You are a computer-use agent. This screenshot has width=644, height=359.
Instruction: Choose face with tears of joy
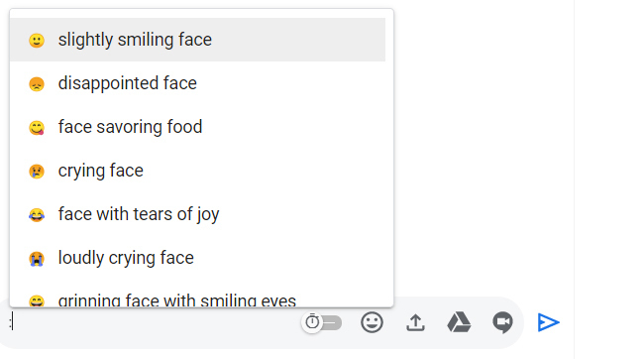[x=197, y=214]
